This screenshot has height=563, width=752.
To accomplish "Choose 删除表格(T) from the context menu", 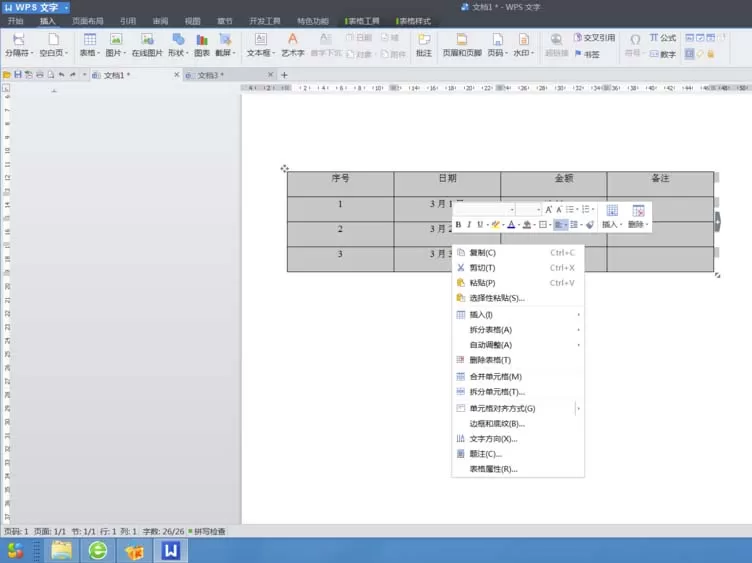I will click(x=517, y=360).
